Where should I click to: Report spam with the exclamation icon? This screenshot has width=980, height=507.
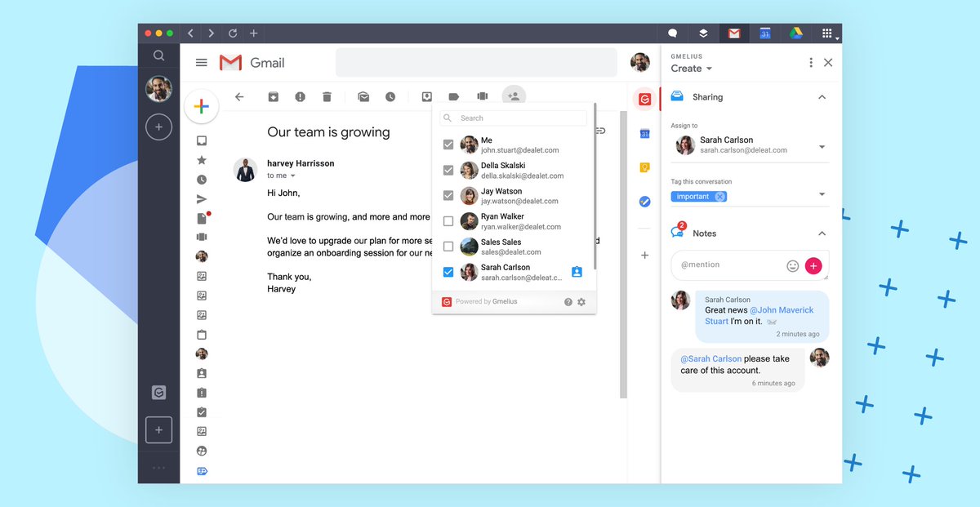300,97
